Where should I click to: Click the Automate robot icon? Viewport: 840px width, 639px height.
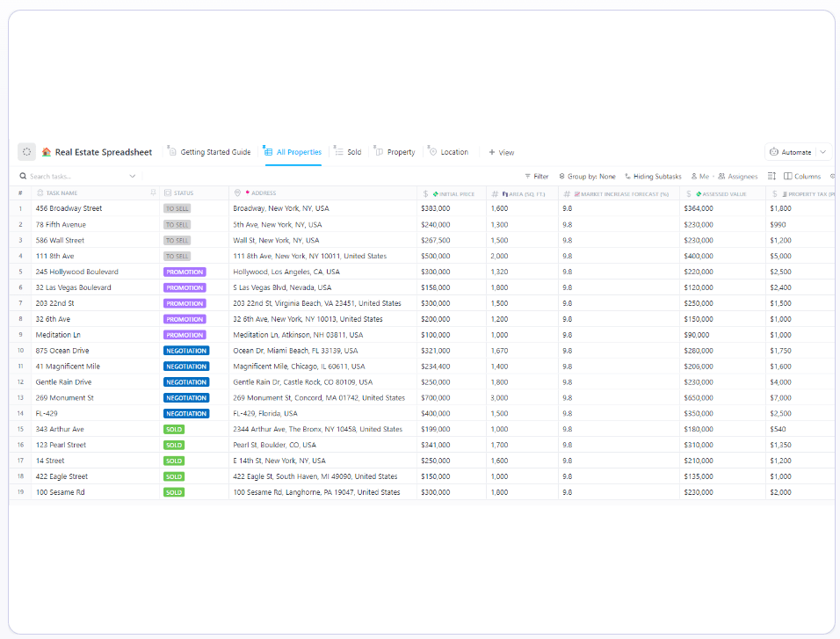click(x=773, y=152)
